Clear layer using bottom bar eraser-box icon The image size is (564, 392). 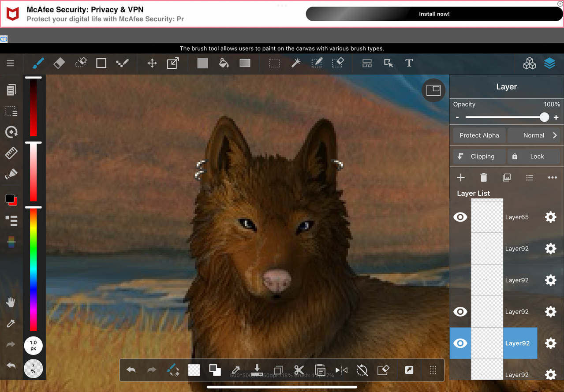(383, 370)
